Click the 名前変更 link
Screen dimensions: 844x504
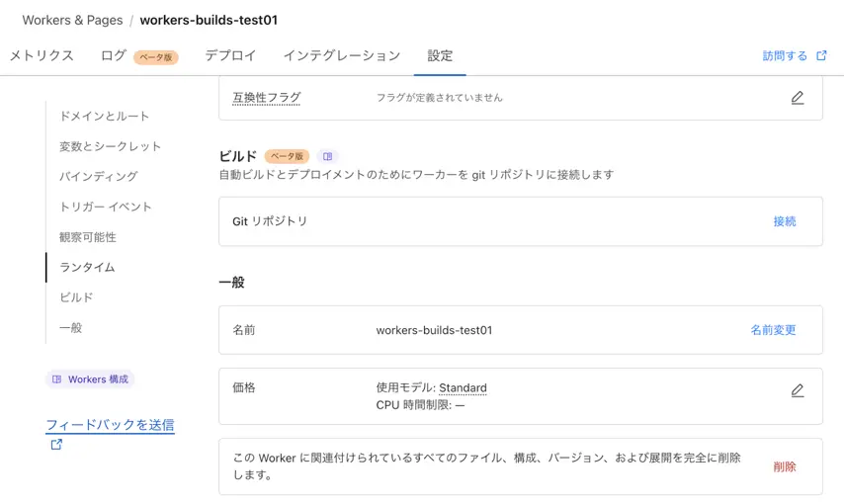[x=773, y=330]
